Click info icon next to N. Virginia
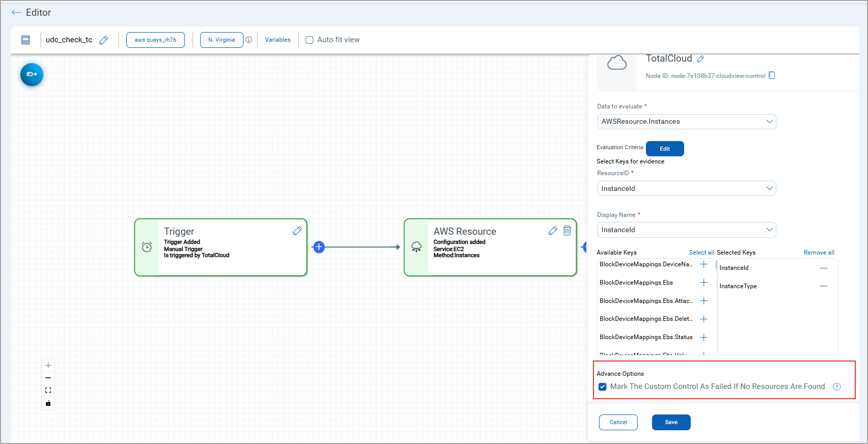This screenshot has height=444, width=868. [x=249, y=40]
